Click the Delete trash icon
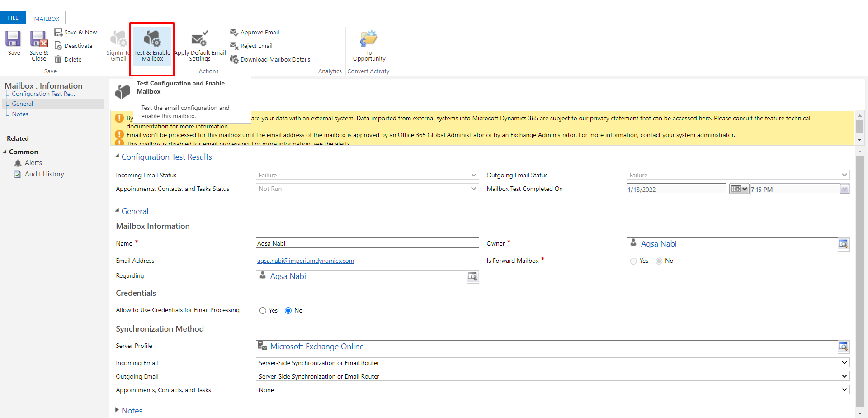 (58, 59)
